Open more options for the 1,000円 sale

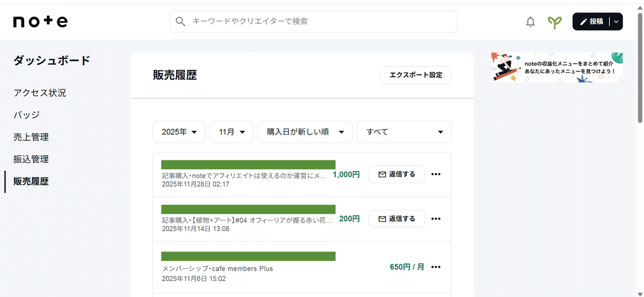click(x=436, y=174)
